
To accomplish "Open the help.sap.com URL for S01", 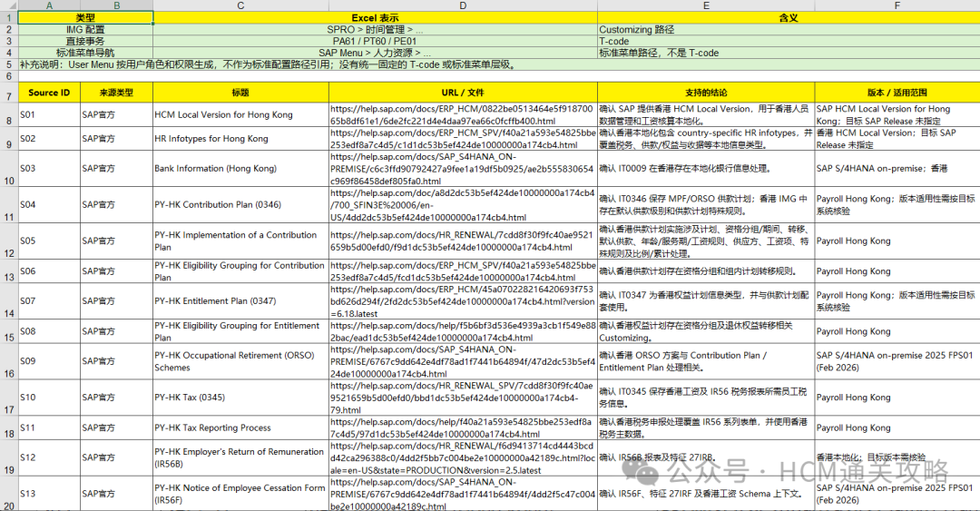I will click(463, 115).
